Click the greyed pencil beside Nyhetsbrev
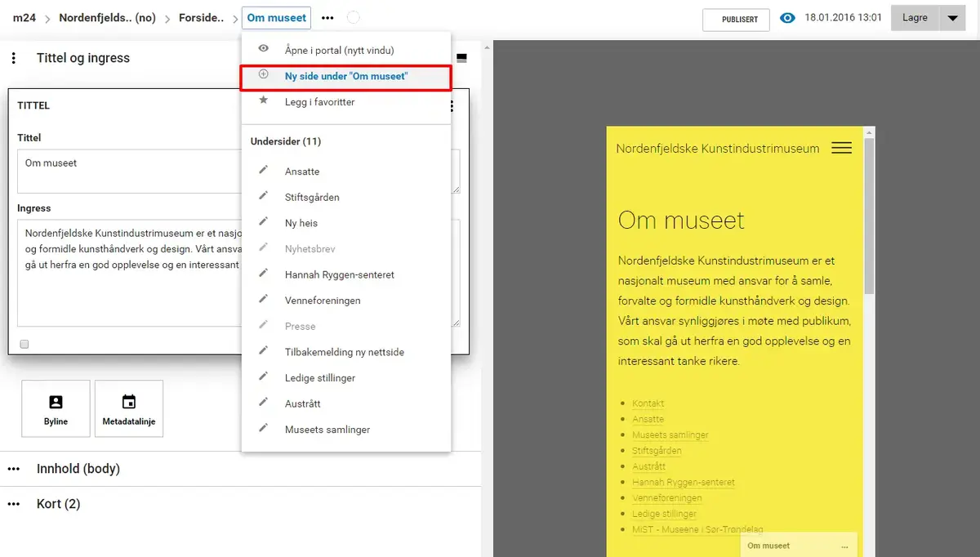Screen dimensions: 980x557 click(x=263, y=247)
